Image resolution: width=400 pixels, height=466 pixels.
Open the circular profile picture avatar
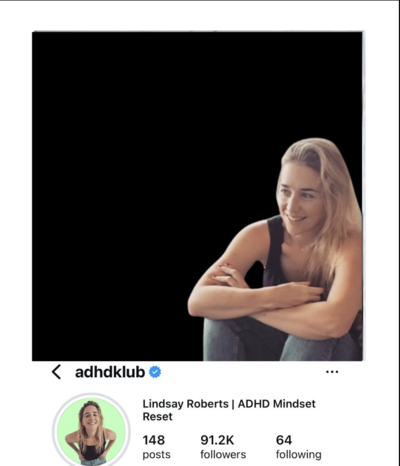coord(91,432)
